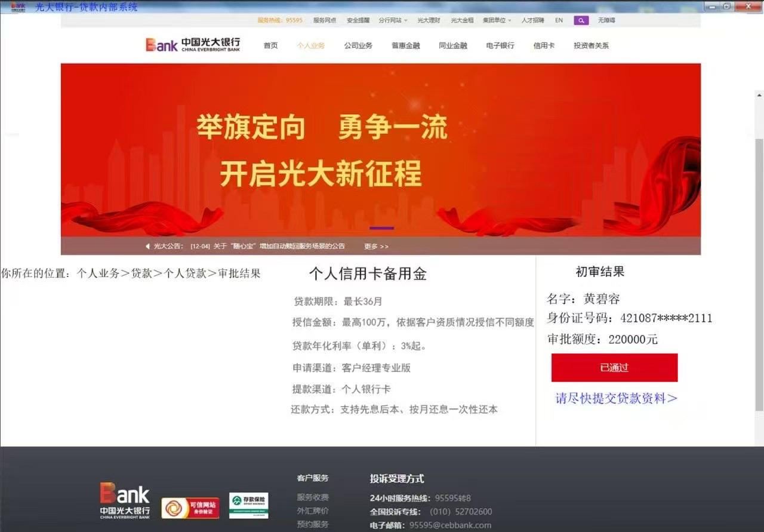Screen dimensions: 764x532
Task: Click the 服务收费 footer link
Action: pos(313,497)
